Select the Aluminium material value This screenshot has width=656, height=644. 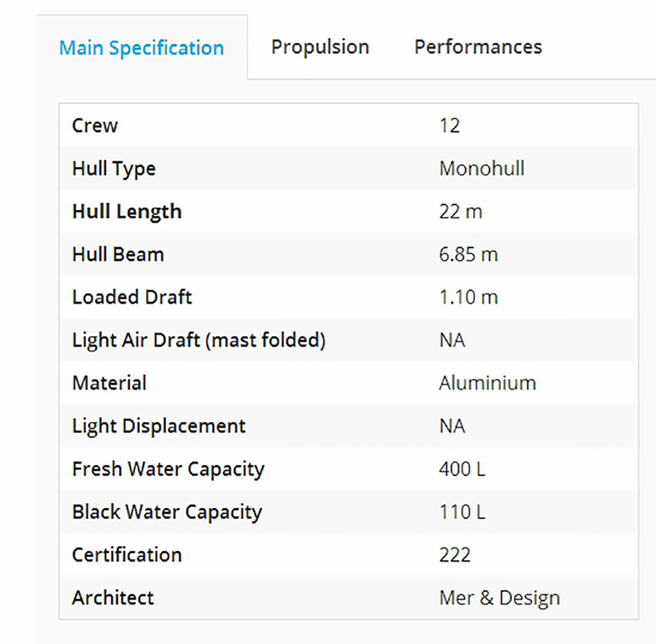pyautogui.click(x=488, y=383)
